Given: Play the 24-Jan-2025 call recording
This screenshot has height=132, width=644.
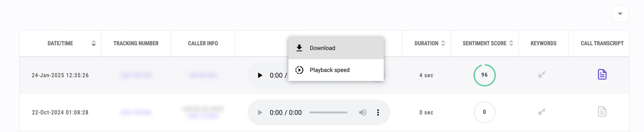Looking at the screenshot, I should pyautogui.click(x=260, y=75).
